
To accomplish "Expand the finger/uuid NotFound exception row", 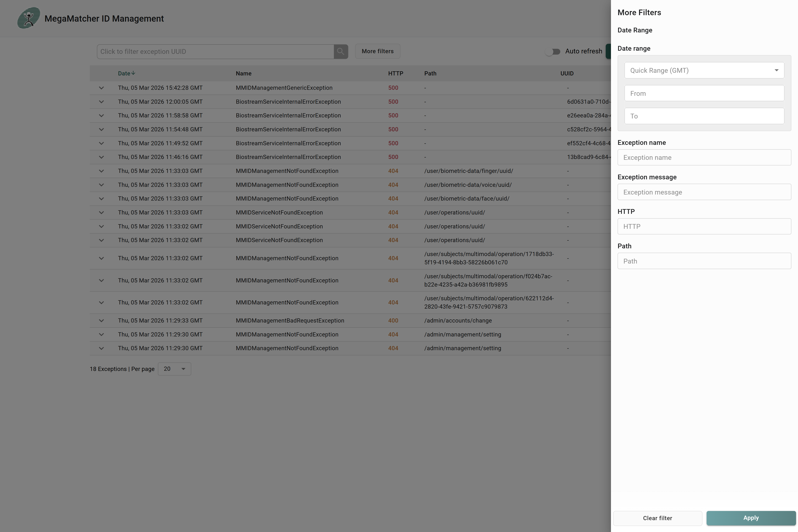I will (101, 171).
